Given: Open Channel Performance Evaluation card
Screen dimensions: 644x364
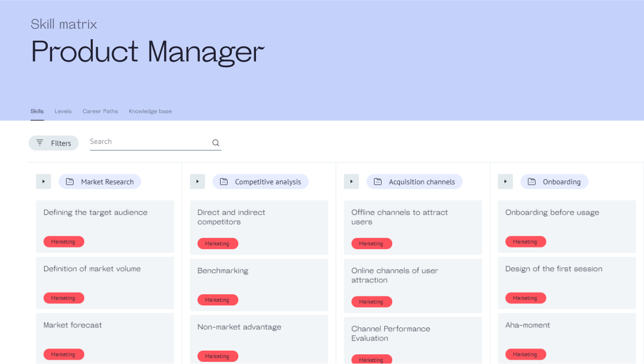Looking at the screenshot, I should coord(413,340).
